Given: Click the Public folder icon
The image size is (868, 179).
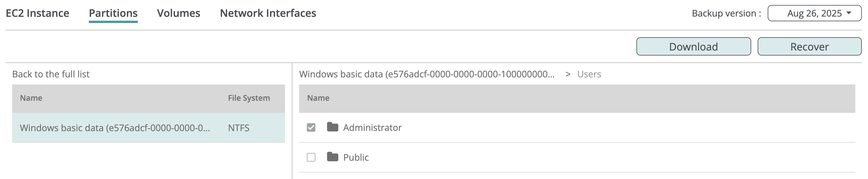Looking at the screenshot, I should [x=332, y=157].
